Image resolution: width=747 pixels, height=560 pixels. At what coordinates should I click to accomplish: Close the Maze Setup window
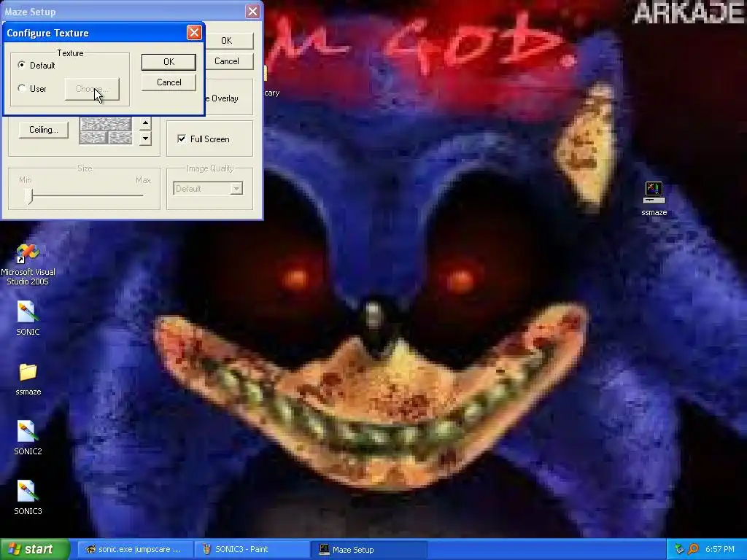pyautogui.click(x=252, y=12)
